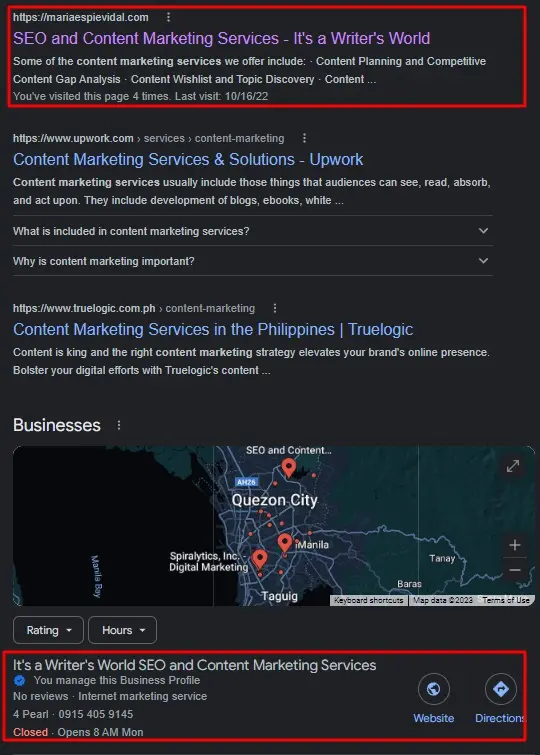Open the Businesses section options menu

[119, 425]
